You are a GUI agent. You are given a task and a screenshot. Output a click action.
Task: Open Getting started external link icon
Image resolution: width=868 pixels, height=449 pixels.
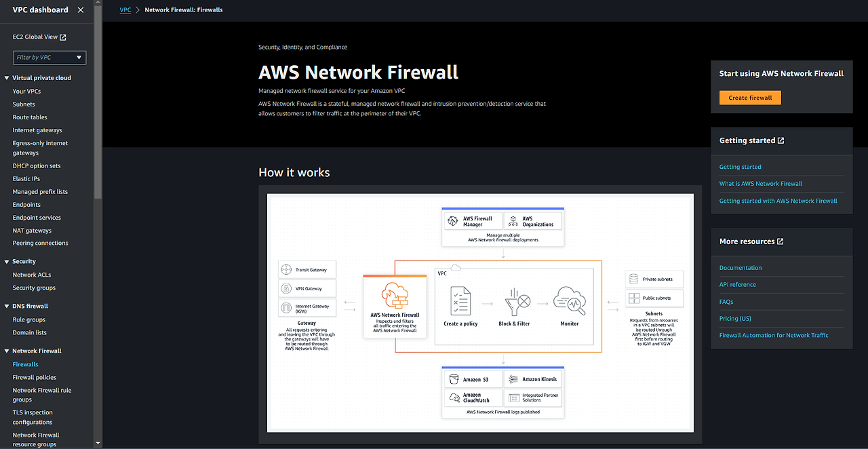[x=781, y=140]
